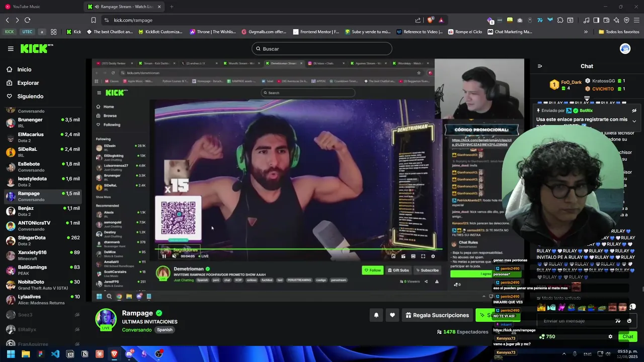This screenshot has width=644, height=362.
Task: Click the share icon in address bar
Action: tap(418, 20)
